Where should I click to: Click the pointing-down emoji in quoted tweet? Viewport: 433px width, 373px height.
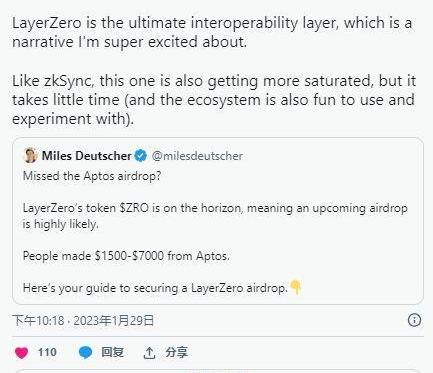pyautogui.click(x=296, y=287)
